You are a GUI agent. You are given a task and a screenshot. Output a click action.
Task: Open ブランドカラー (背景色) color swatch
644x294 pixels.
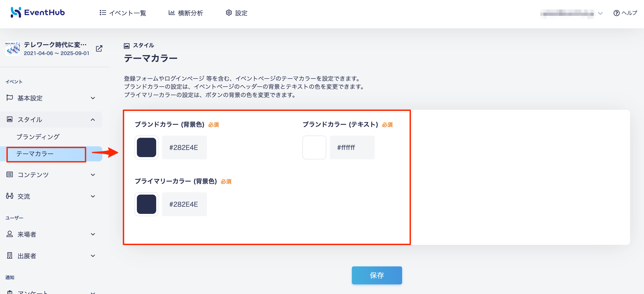[147, 147]
